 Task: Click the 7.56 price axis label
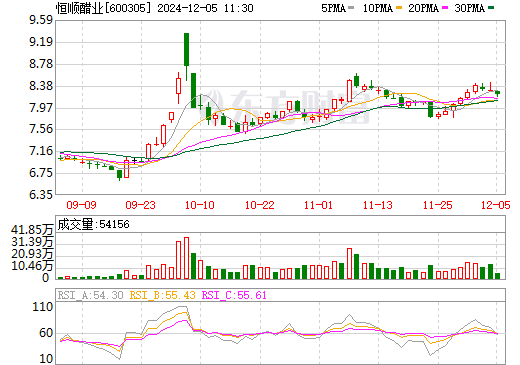tap(41, 129)
